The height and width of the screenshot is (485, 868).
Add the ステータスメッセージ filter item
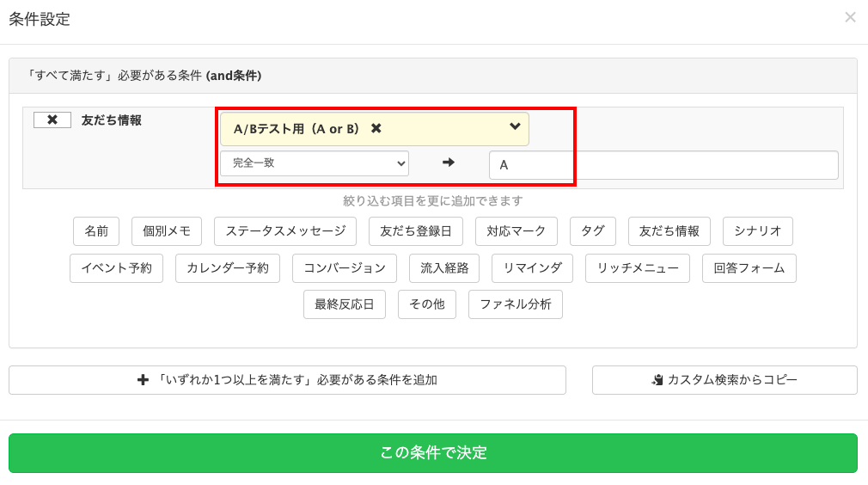tap(285, 230)
